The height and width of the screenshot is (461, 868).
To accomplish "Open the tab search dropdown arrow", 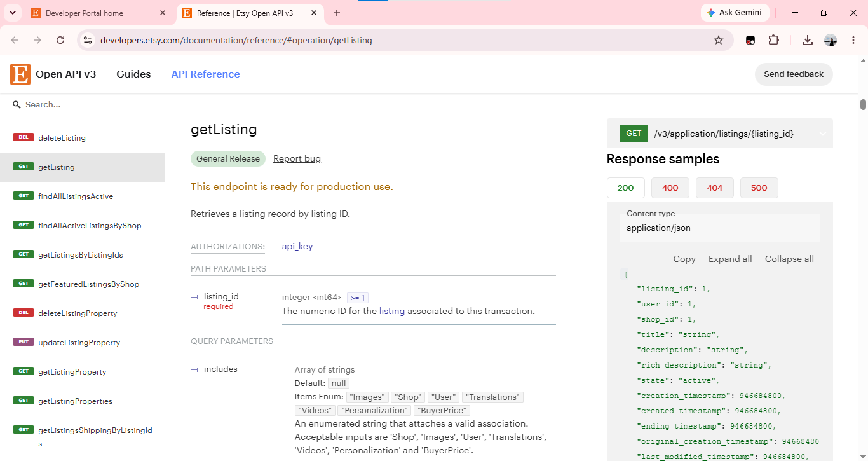I will coord(13,13).
